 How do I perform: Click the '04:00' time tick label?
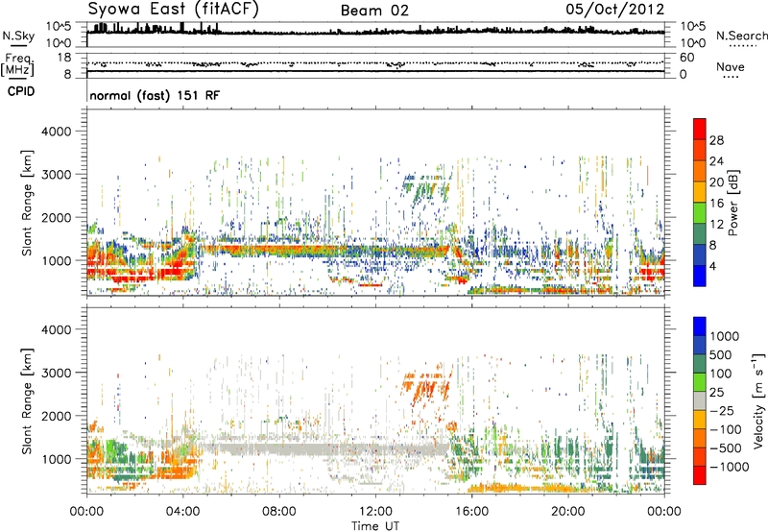182,512
